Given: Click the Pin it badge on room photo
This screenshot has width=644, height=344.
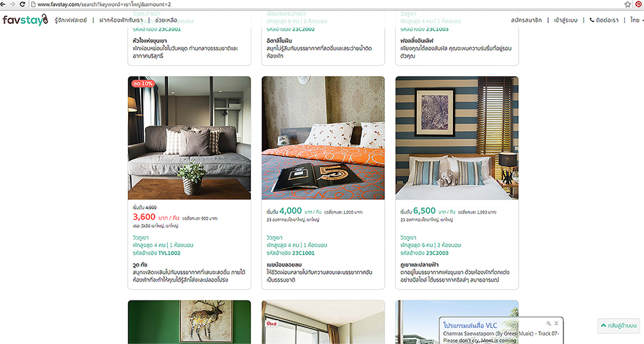Looking at the screenshot, I should pyautogui.click(x=271, y=324).
